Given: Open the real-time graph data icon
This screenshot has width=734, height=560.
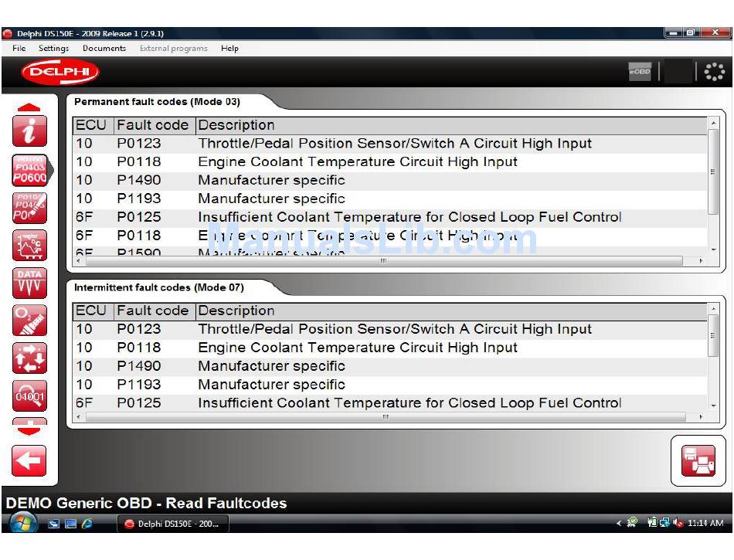Looking at the screenshot, I should (x=29, y=245).
